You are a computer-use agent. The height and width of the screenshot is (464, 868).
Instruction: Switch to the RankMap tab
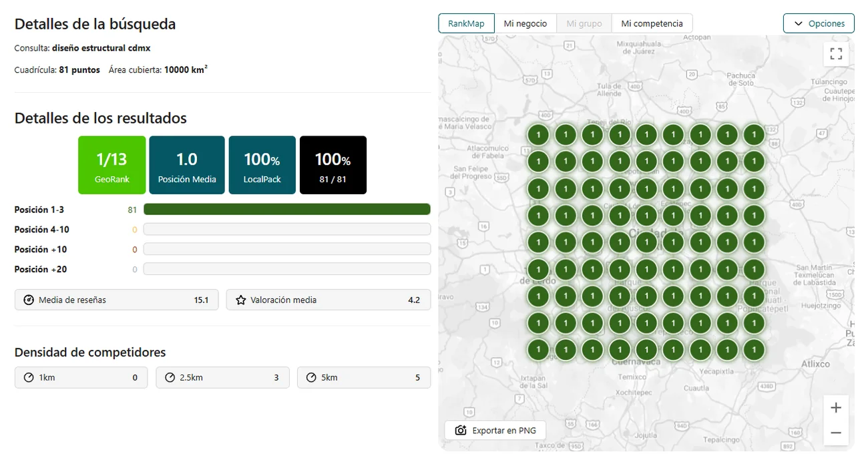coord(466,23)
